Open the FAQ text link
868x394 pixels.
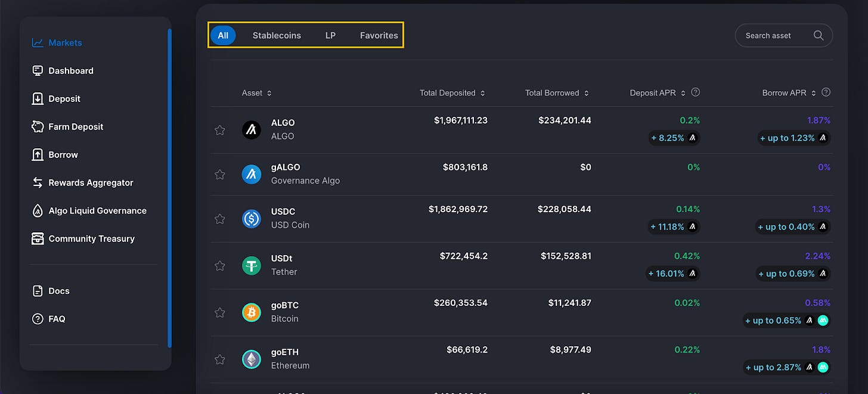tap(57, 319)
